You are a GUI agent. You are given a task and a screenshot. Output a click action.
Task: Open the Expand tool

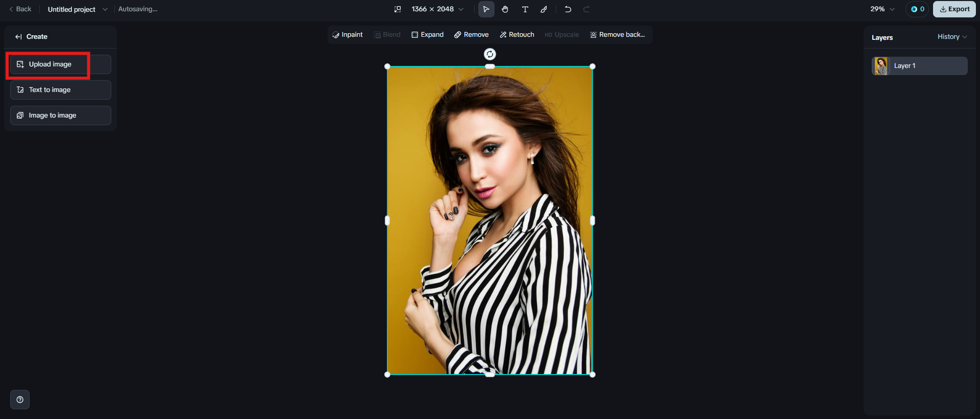pos(428,35)
